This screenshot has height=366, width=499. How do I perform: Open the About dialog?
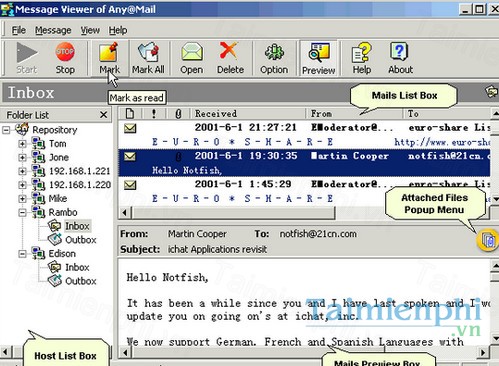click(x=400, y=58)
